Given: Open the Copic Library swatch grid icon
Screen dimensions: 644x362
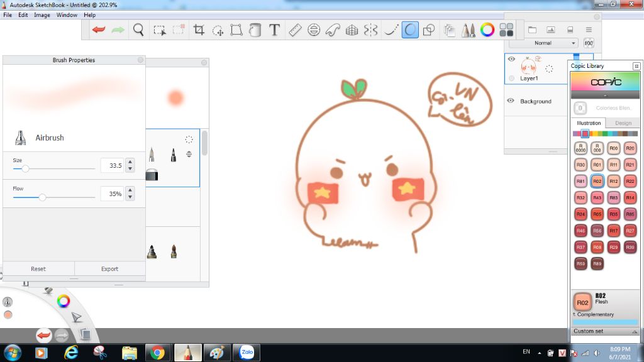Looking at the screenshot, I should coord(506,30).
